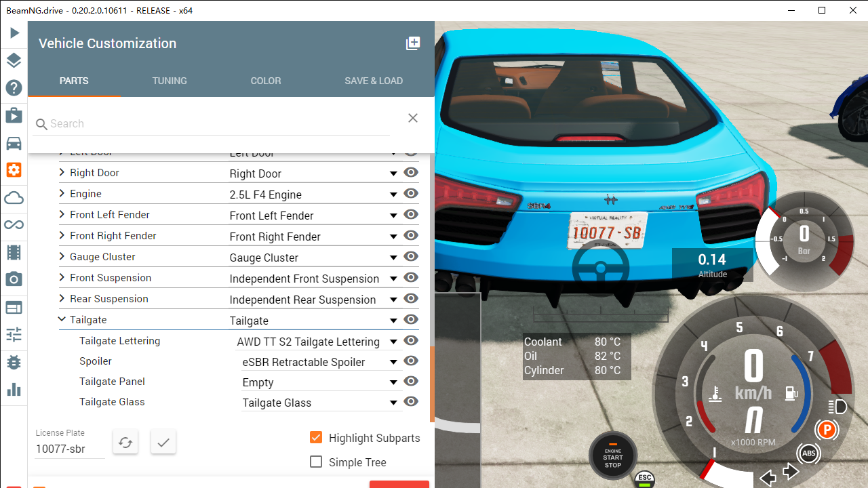Viewport: 868px width, 488px height.
Task: Click the Rear Suspension tree label
Action: (x=108, y=299)
